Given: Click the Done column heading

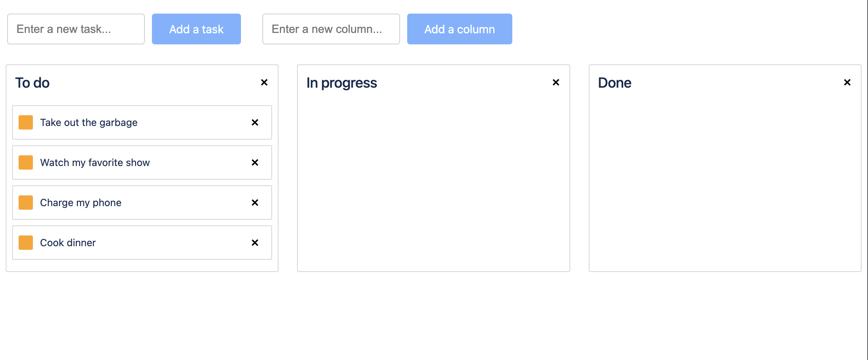Looking at the screenshot, I should click(x=615, y=83).
